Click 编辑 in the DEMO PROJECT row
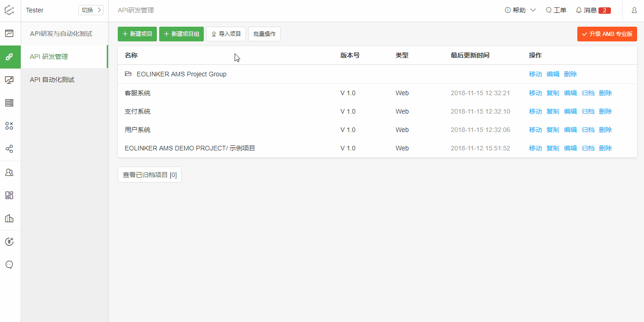The width and height of the screenshot is (644, 322). click(570, 148)
